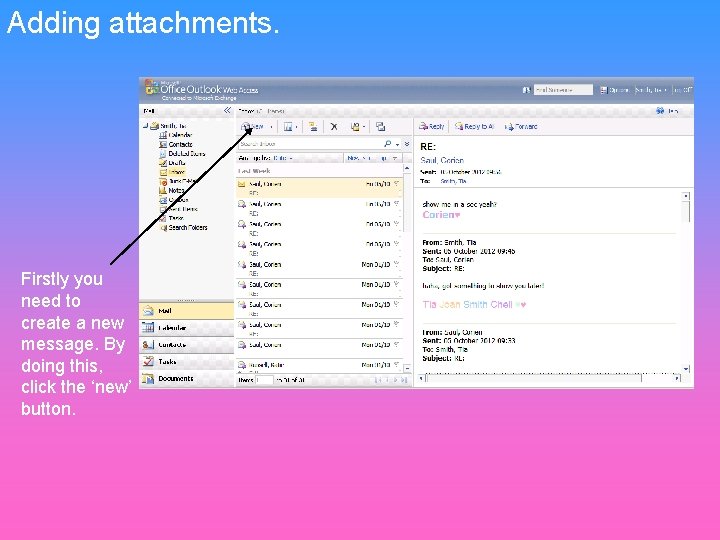Toggle the Newest on top sort order
Viewport: 720px width, 540px height.
click(372, 158)
